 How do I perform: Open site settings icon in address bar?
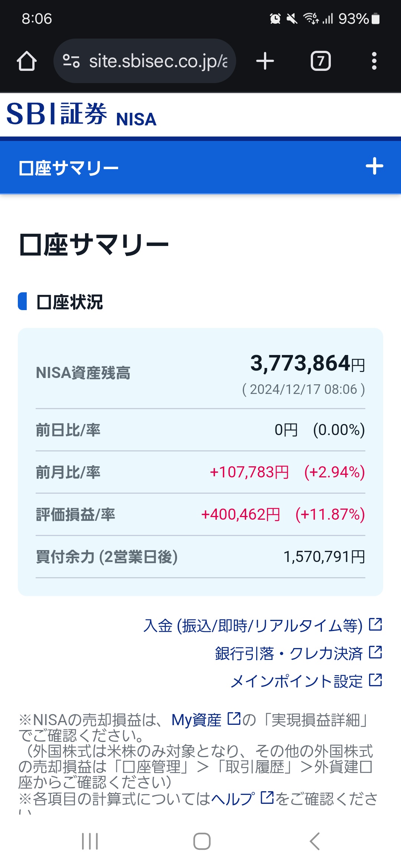pyautogui.click(x=71, y=61)
